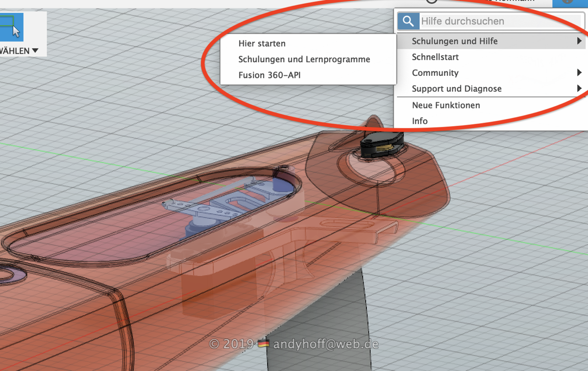Open 'Schulungen und Lernprogramme'
Viewport: 588px width, 371px height.
(x=304, y=59)
